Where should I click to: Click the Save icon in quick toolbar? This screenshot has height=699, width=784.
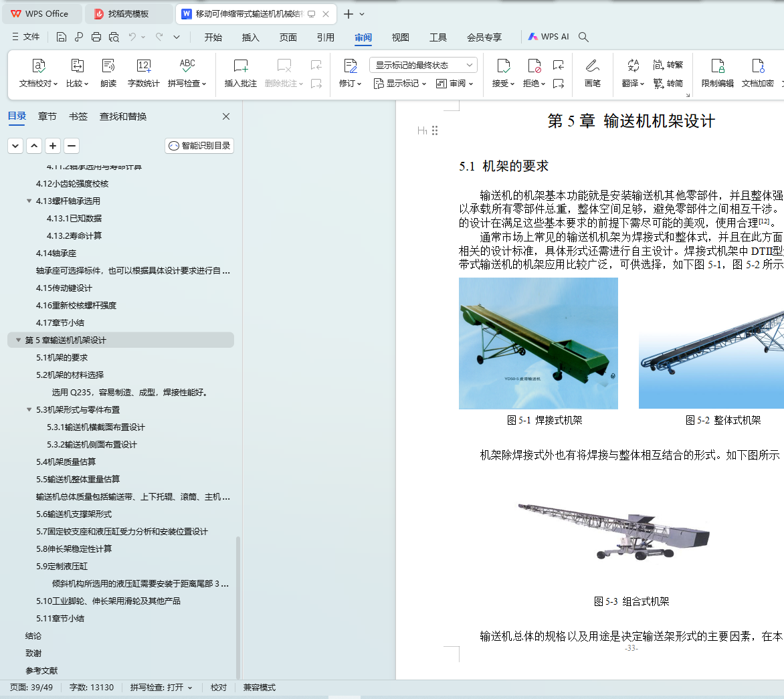coord(61,37)
